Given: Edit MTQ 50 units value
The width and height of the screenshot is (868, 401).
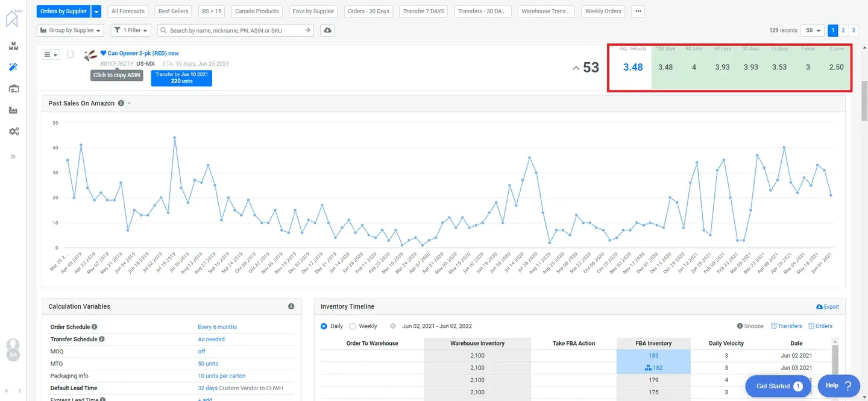Looking at the screenshot, I should (x=208, y=364).
